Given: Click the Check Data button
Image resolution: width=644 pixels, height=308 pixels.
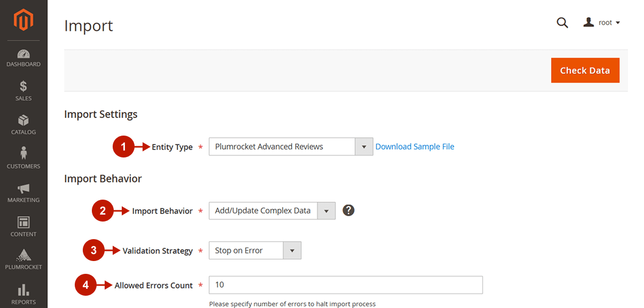Looking at the screenshot, I should 585,70.
